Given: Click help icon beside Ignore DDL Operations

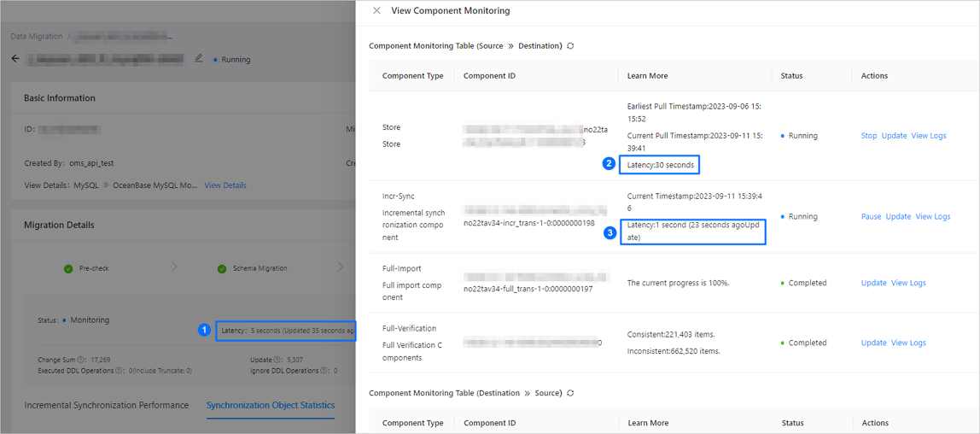Looking at the screenshot, I should [x=324, y=372].
